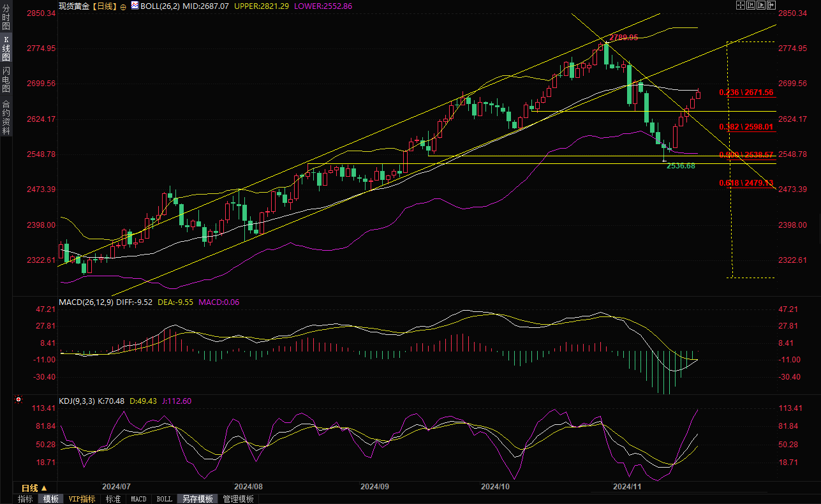This screenshot has height=504, width=821.
Task: Open the VIP指标 tab
Action: [82, 499]
